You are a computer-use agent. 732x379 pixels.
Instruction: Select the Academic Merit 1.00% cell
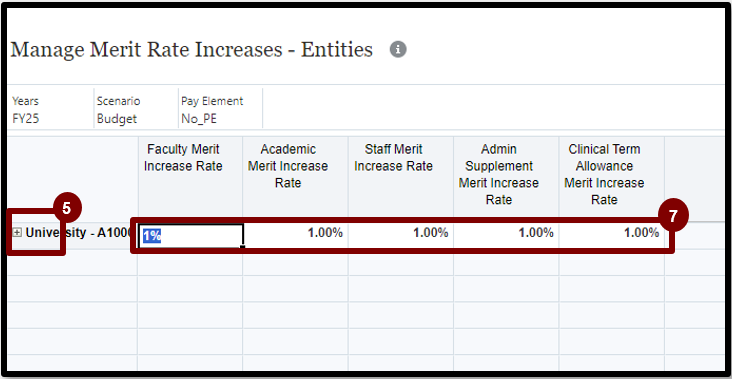click(296, 236)
